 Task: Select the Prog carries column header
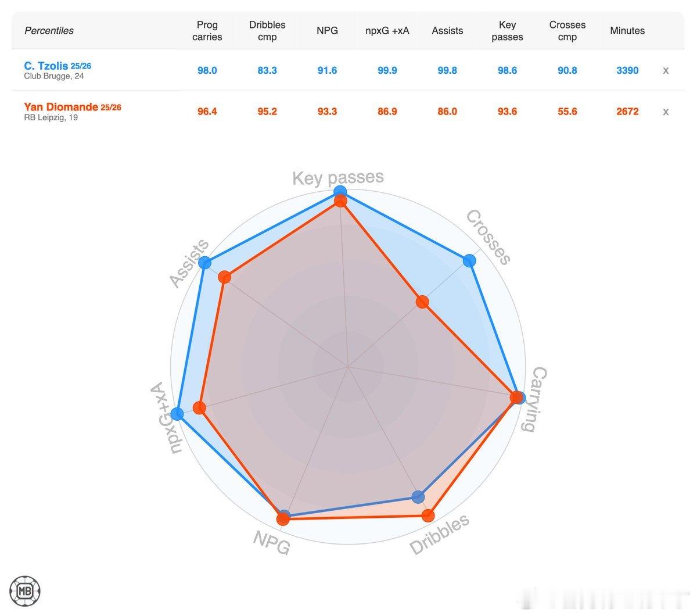(x=207, y=31)
